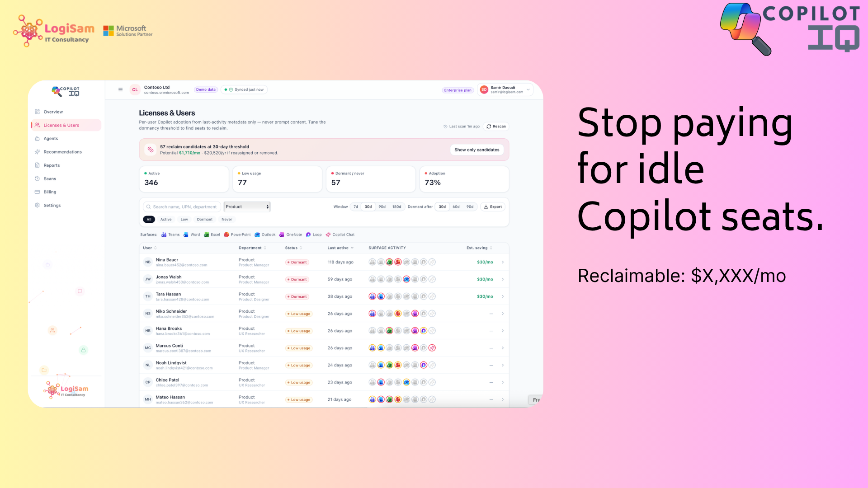Open Recommendations in sidebar

coord(66,152)
